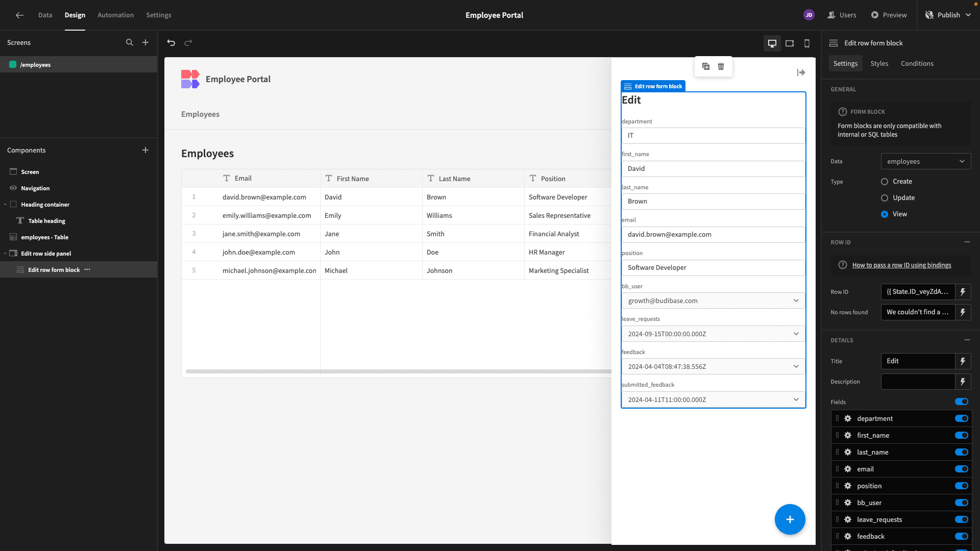Switch to the Conditions tab
The height and width of the screenshot is (551, 980).
[x=917, y=64]
